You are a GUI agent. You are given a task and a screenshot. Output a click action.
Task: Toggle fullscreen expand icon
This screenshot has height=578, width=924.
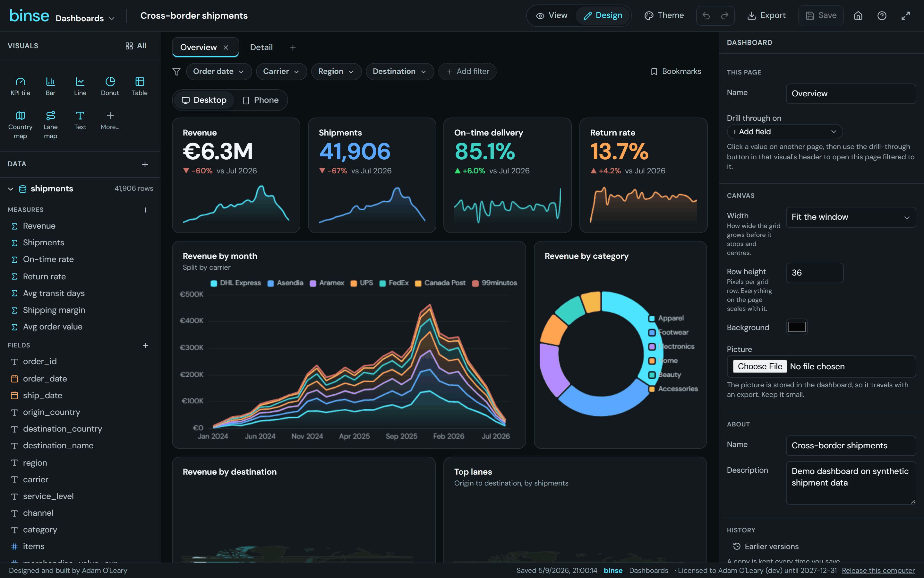pos(906,16)
